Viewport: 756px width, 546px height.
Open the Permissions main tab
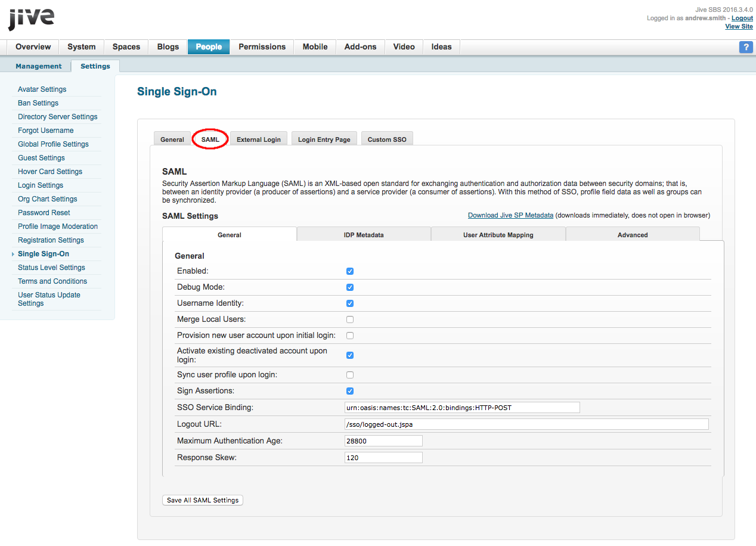coord(262,47)
